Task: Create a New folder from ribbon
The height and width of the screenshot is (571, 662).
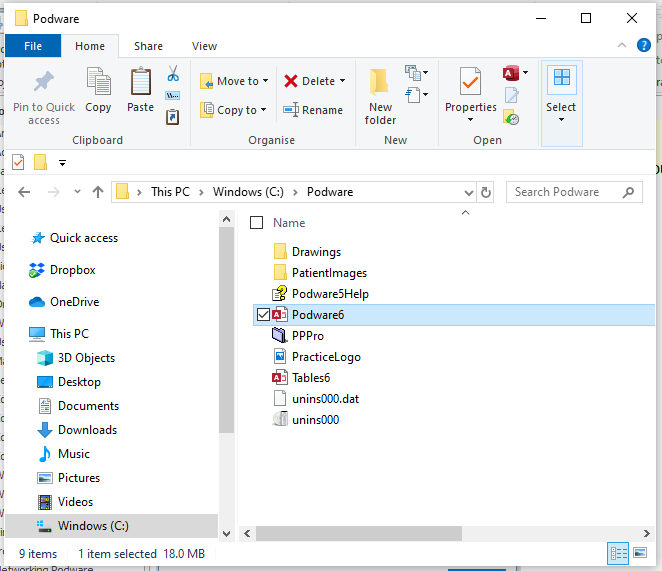Action: pos(380,96)
